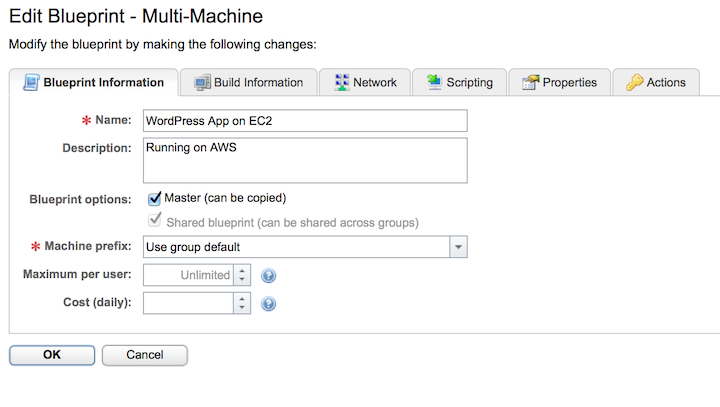The width and height of the screenshot is (720, 407).
Task: Click the Actions key icon
Action: (x=635, y=83)
